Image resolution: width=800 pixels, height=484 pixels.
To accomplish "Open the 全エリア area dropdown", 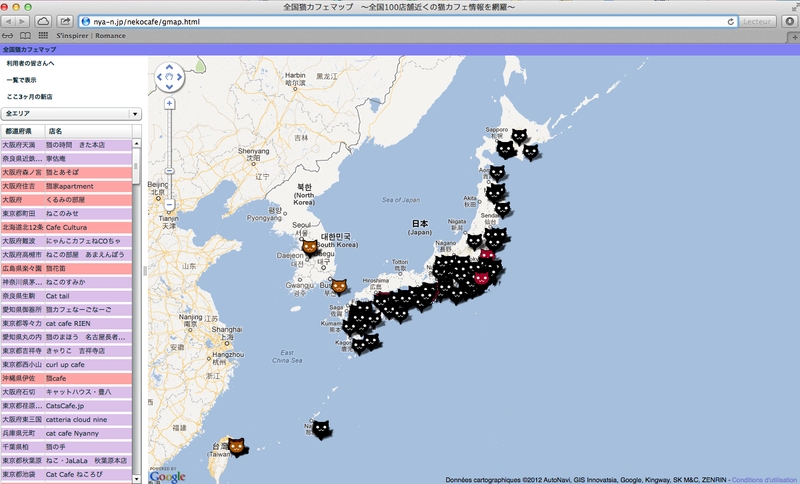I will (x=71, y=114).
